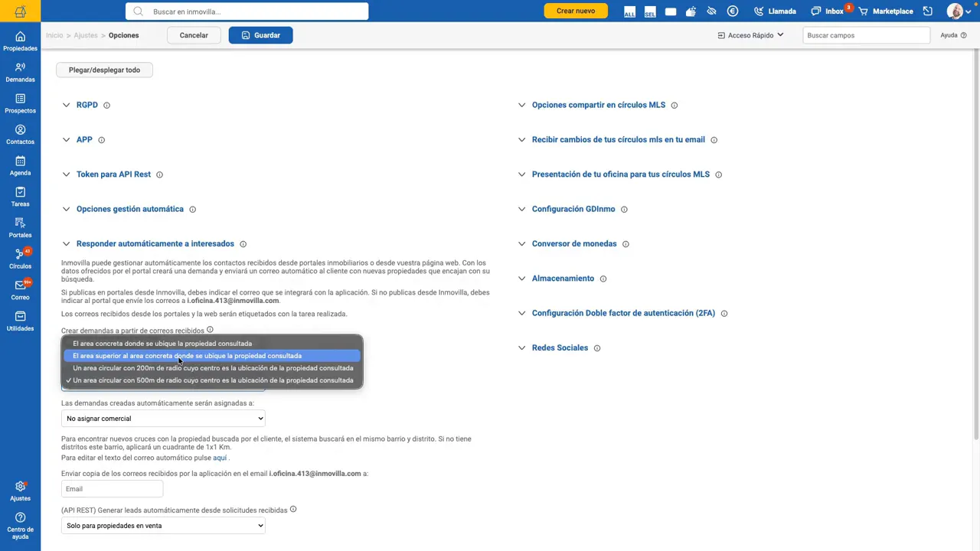Show info for API REST Generar leads
The image size is (980, 551).
(292, 510)
